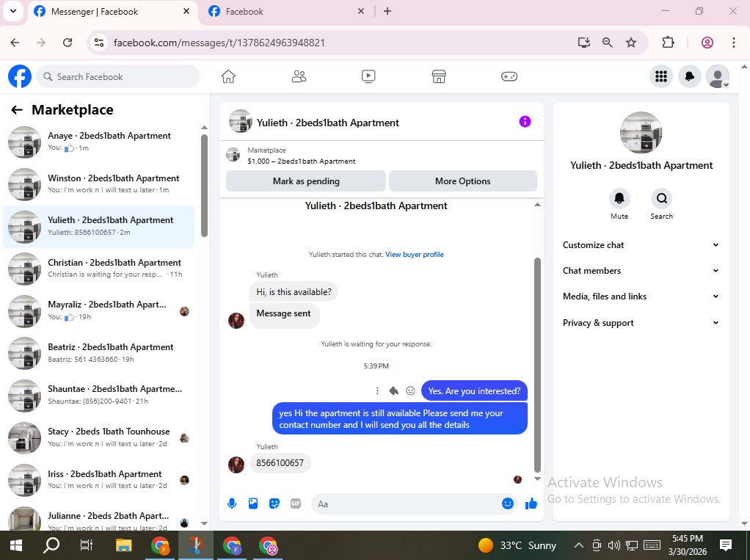This screenshot has width=750, height=560.
Task: Open the browser tab search dropdown arrow
Action: (13, 11)
